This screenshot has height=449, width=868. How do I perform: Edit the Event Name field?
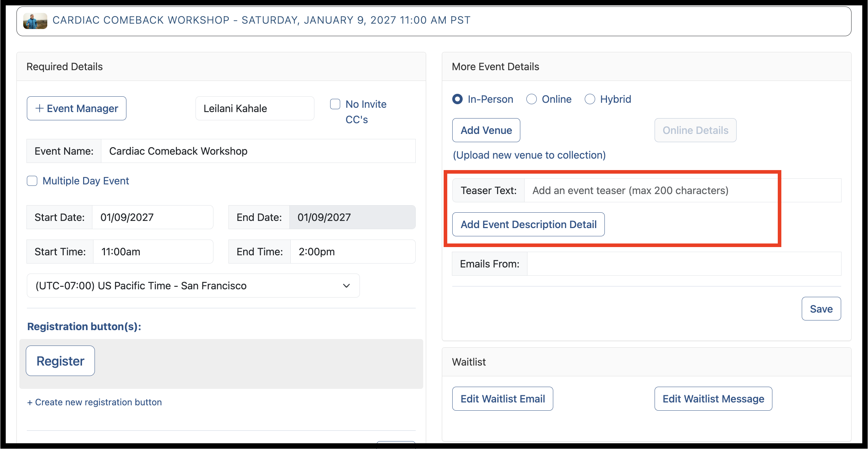258,151
